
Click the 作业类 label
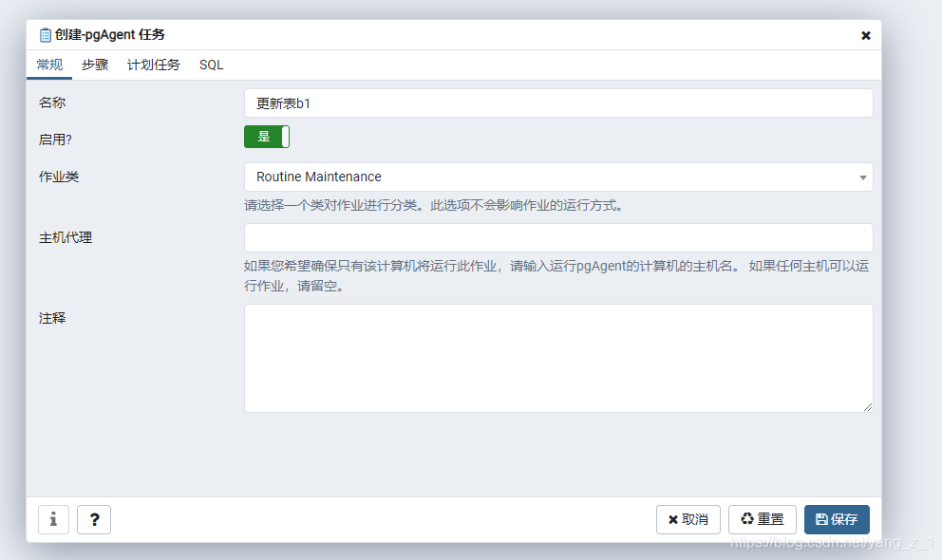[x=59, y=177]
